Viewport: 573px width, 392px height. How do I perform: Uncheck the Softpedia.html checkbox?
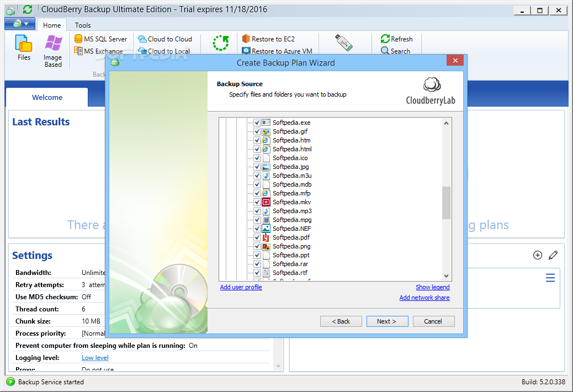click(257, 149)
